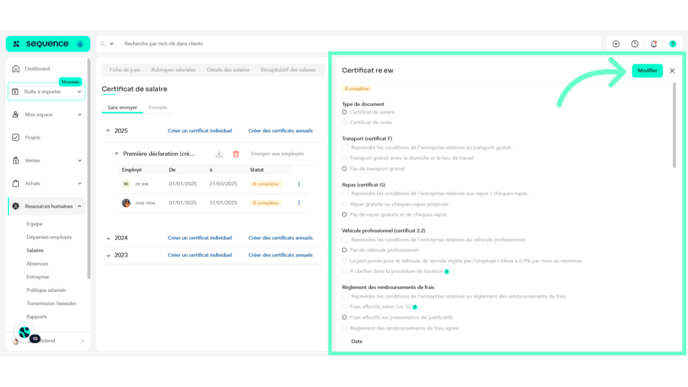Click Créer un certificat individuel for 2025

pos(200,131)
